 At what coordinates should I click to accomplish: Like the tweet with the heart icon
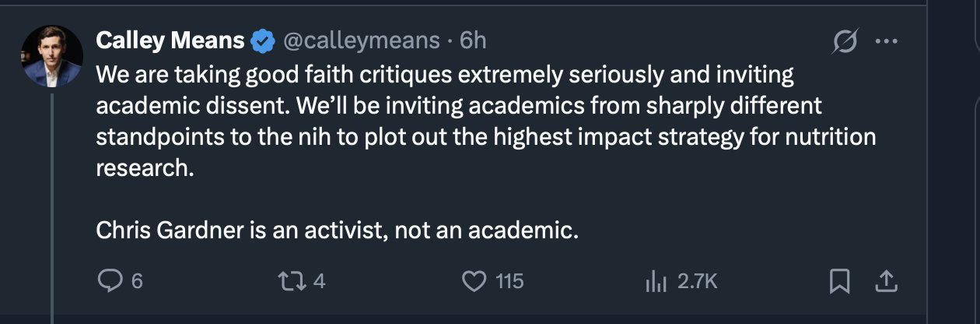click(x=474, y=281)
